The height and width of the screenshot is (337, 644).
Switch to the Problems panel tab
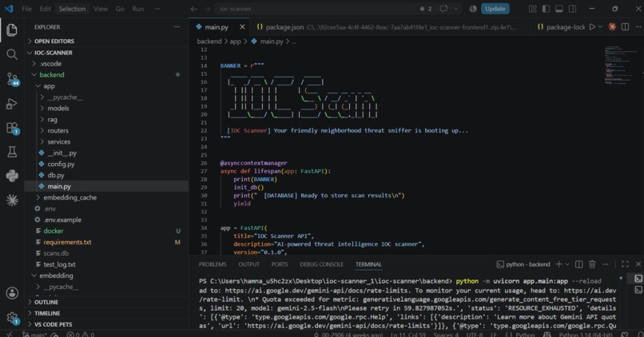pos(213,264)
